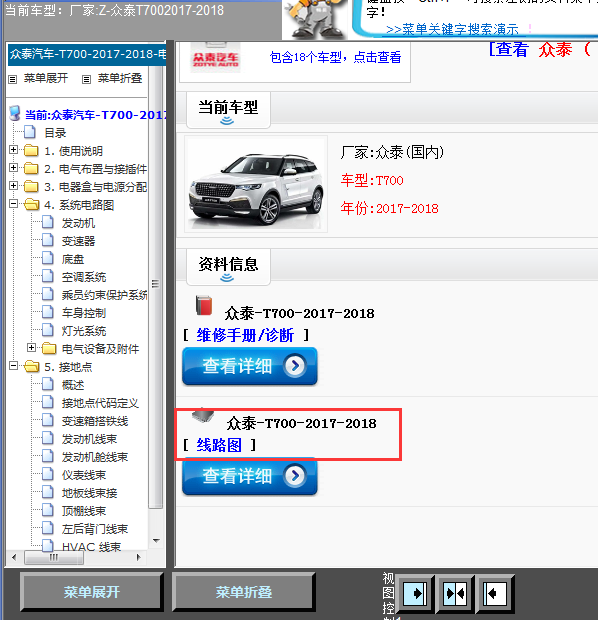Open the 左后背门线束 tree item
598x620 pixels.
[95, 529]
